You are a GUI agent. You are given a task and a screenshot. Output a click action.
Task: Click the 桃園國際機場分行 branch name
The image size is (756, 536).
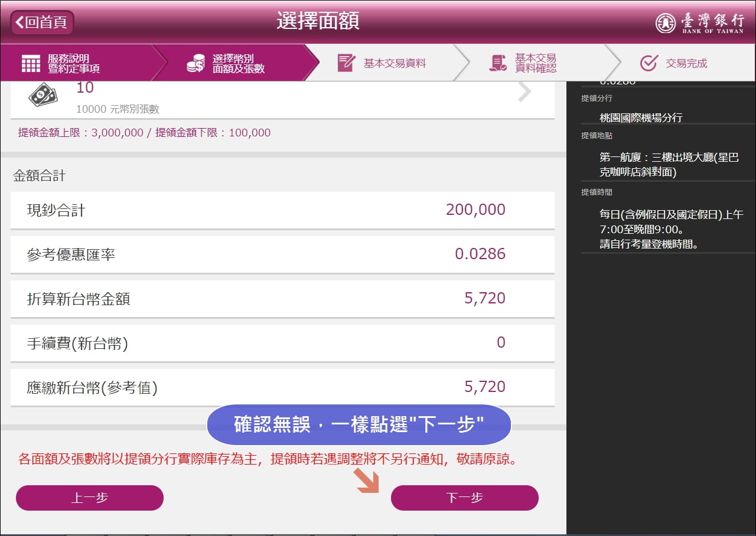641,117
